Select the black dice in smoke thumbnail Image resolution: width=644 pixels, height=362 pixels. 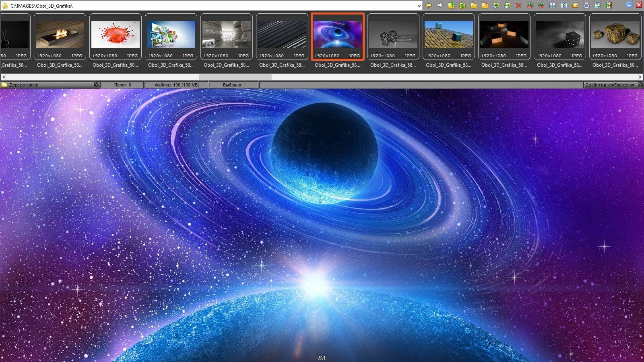560,37
